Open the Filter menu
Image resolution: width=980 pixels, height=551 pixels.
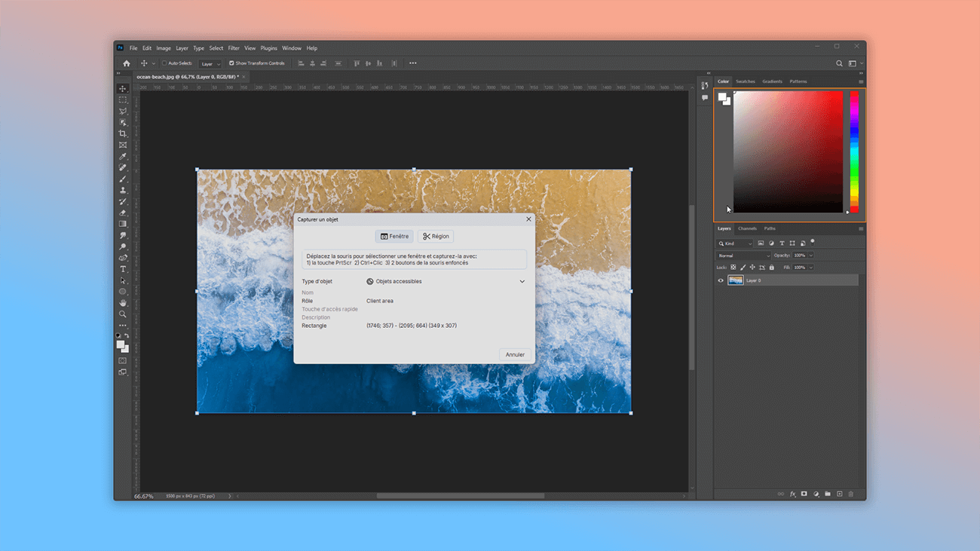click(x=234, y=48)
